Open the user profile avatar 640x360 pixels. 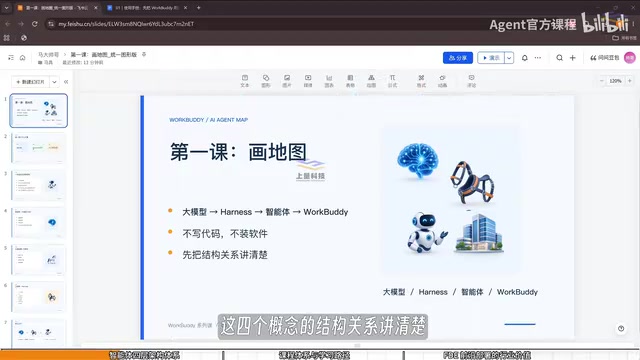630,58
